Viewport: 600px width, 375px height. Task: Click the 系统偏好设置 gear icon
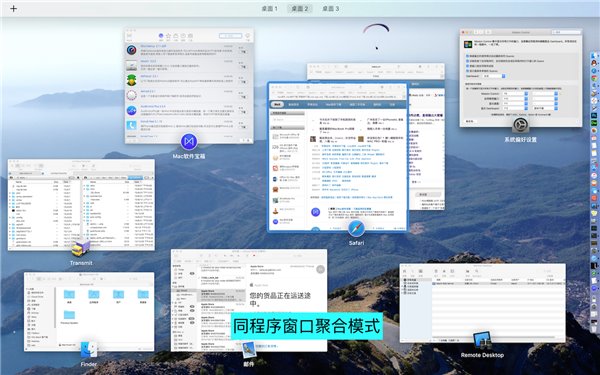coord(520,126)
